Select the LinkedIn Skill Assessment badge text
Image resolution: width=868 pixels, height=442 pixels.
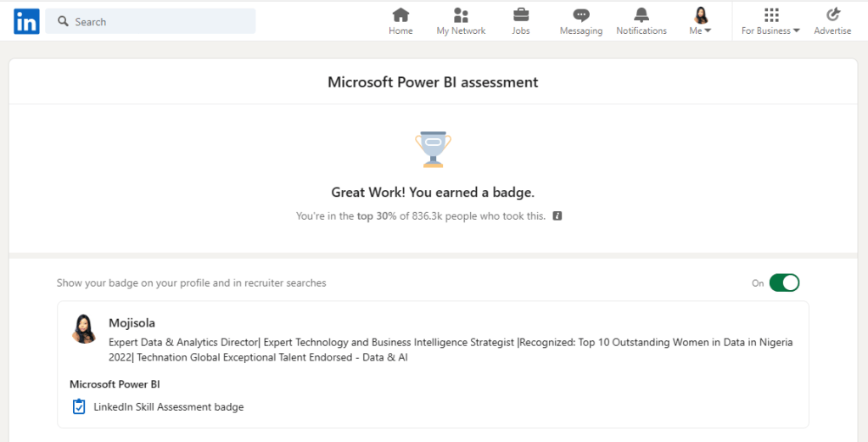[168, 407]
